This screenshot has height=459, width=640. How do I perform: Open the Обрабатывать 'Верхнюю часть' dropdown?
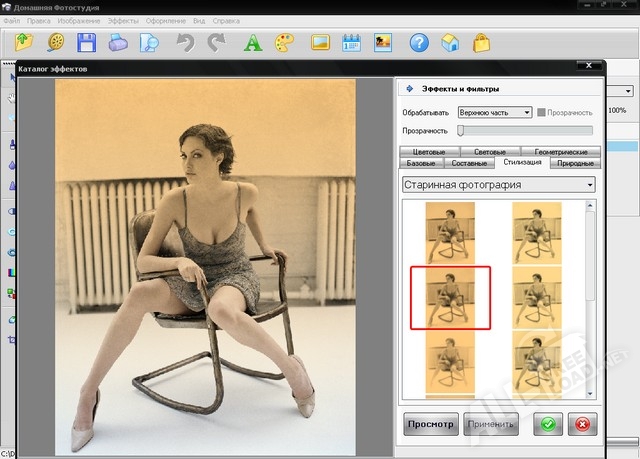[x=494, y=113]
